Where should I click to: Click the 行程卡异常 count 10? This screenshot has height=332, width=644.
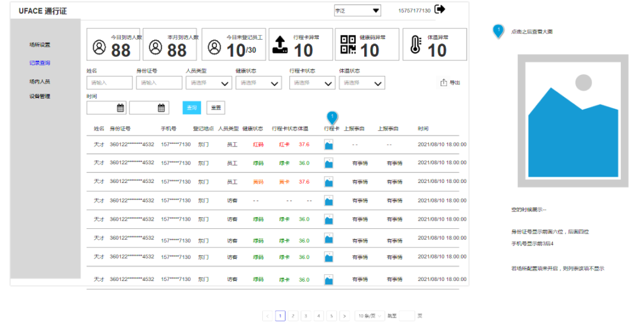[x=304, y=50]
